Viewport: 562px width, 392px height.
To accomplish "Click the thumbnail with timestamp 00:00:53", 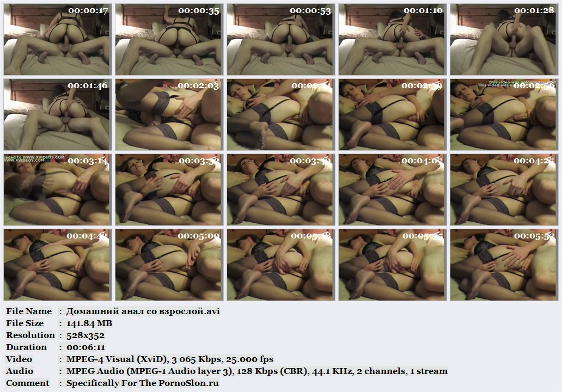I will point(281,39).
